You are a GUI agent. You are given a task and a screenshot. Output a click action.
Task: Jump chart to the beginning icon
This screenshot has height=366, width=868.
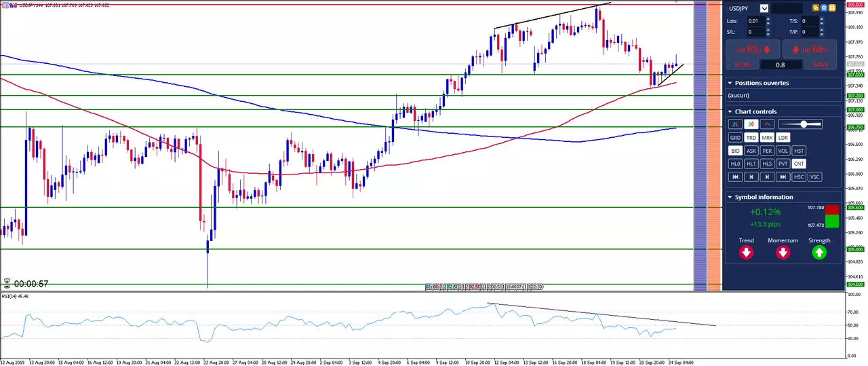point(735,177)
